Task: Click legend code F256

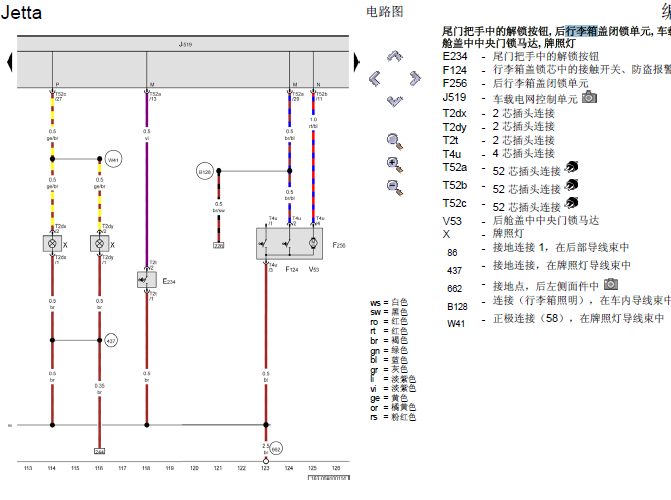Action: coord(455,83)
